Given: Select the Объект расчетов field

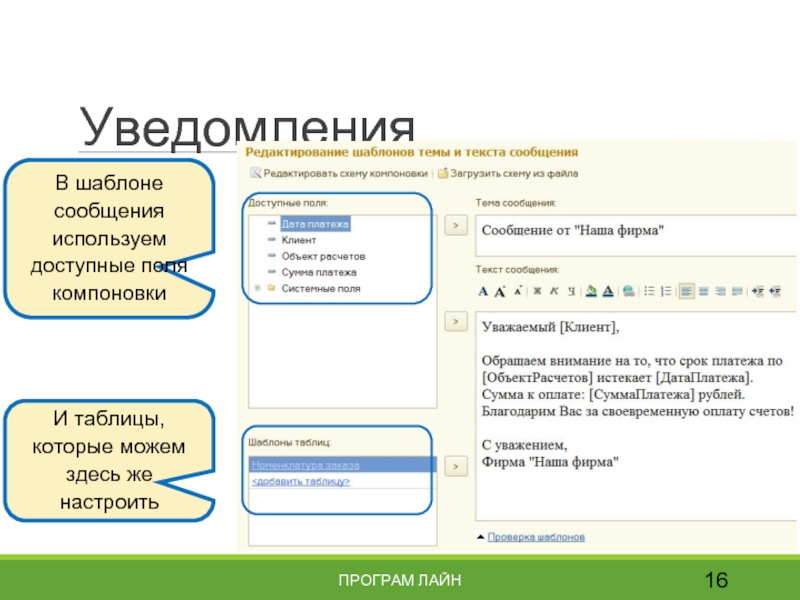Looking at the screenshot, I should coord(323,256).
